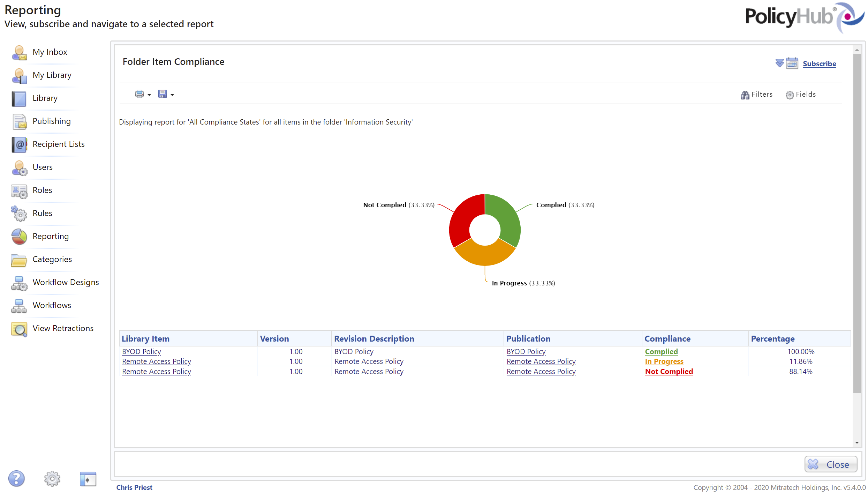Open the help question mark icon
The image size is (868, 493).
pyautogui.click(x=16, y=478)
